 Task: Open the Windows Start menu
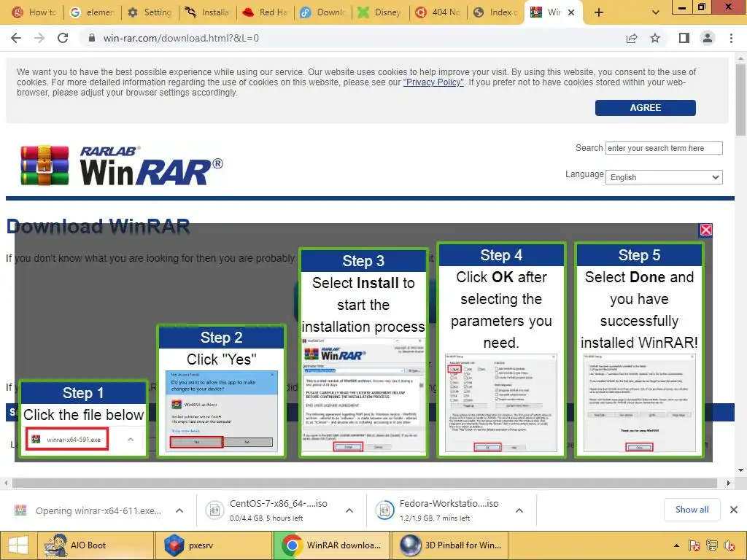point(18,545)
